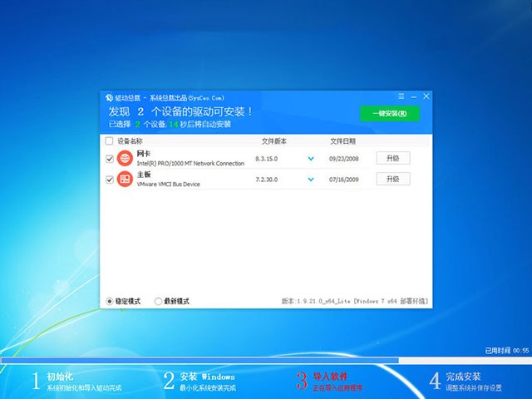Viewport: 532px width, 399px height.
Task: Click the date 09/23/2008
Action: [343, 159]
